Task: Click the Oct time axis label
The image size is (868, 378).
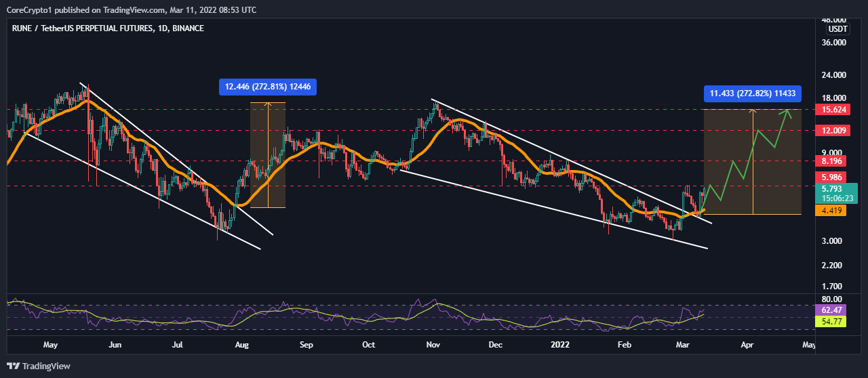Action: [x=368, y=345]
